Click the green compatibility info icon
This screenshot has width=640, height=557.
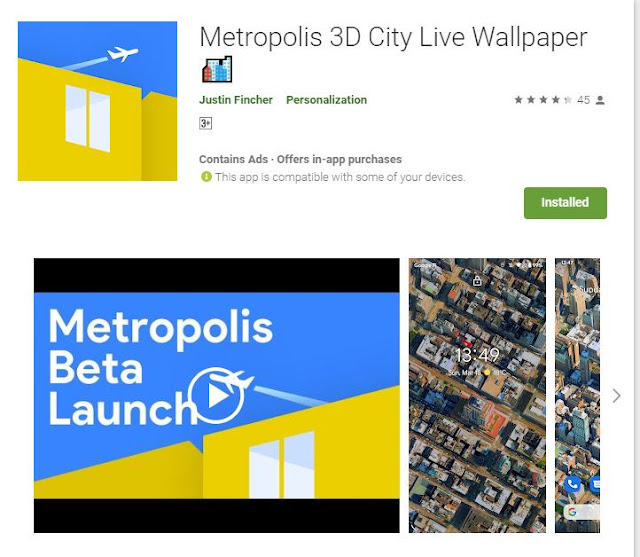[x=206, y=177]
